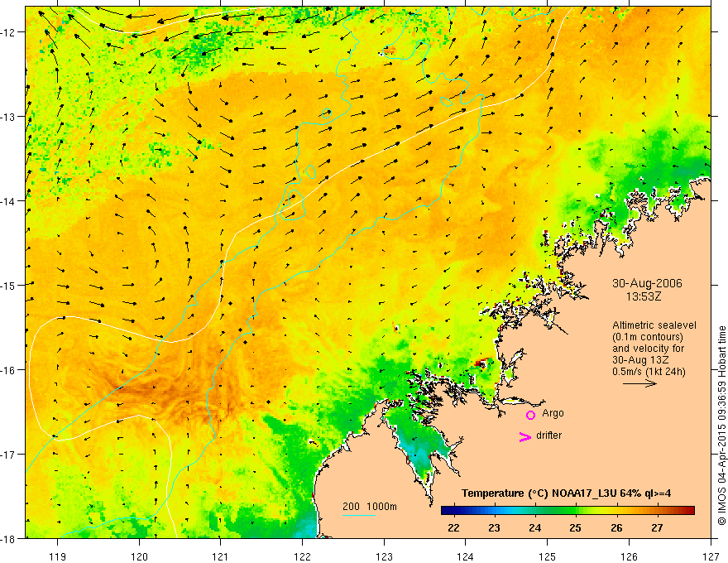The height and width of the screenshot is (563, 728).
Task: Click the latitude axis label '-16'
Action: [9, 370]
